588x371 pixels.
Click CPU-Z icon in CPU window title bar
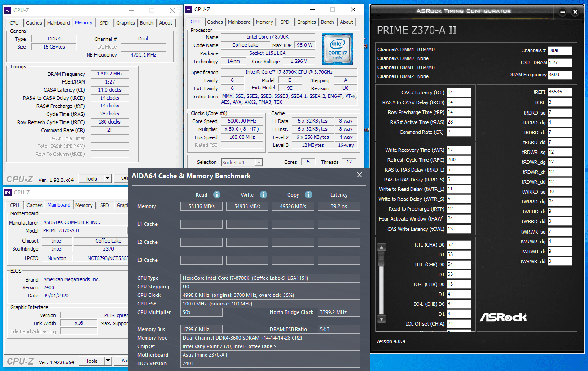[x=189, y=9]
